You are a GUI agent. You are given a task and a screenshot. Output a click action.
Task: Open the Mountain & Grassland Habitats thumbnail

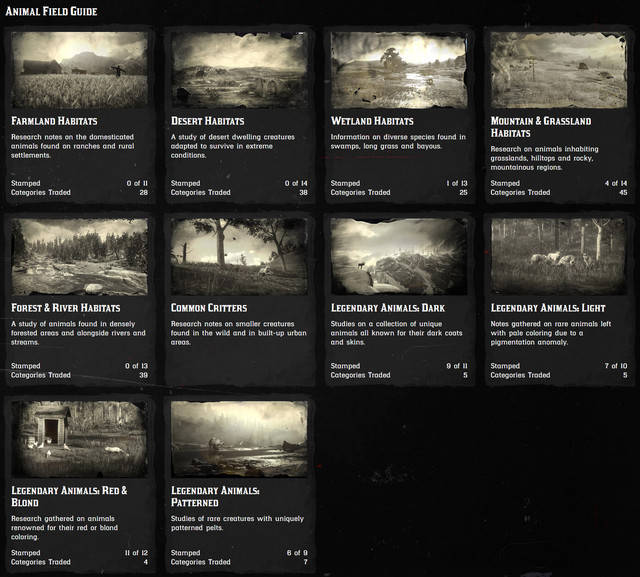click(559, 70)
